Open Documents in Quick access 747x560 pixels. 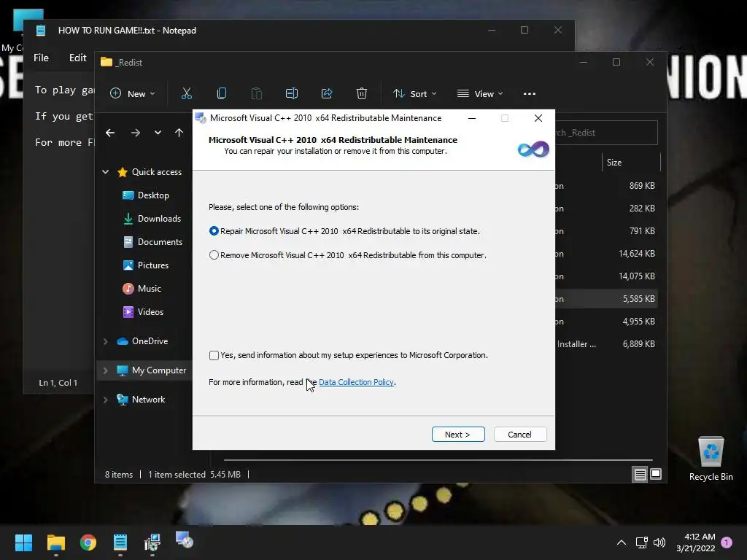click(x=152, y=242)
